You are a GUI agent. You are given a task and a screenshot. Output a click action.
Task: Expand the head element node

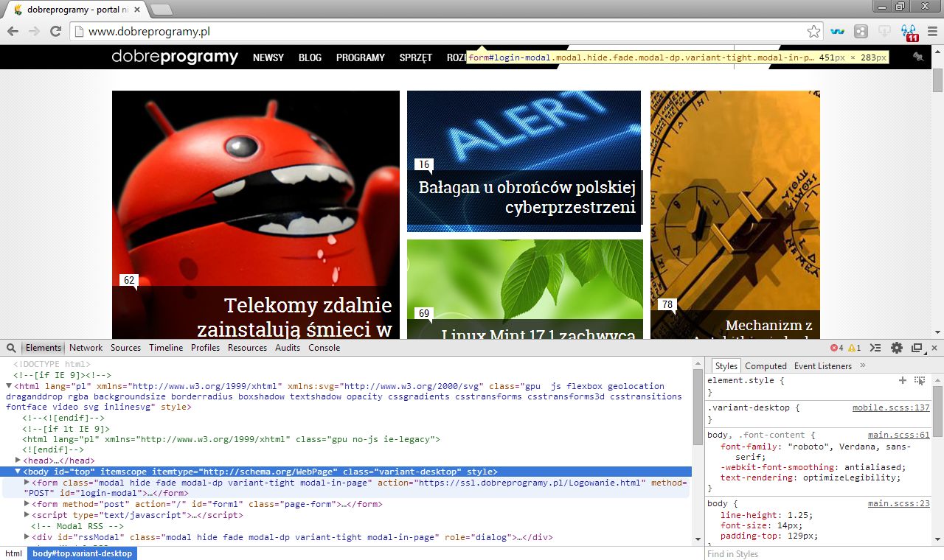(x=18, y=460)
